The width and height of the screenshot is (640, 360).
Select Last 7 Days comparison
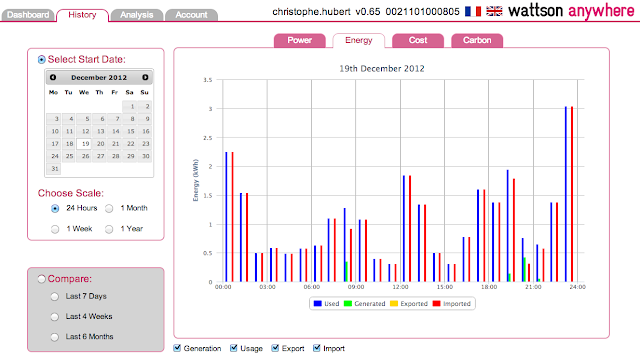tap(55, 297)
